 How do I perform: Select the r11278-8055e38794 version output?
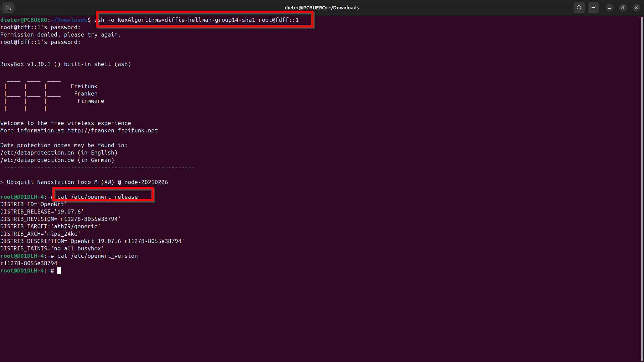coord(29,263)
